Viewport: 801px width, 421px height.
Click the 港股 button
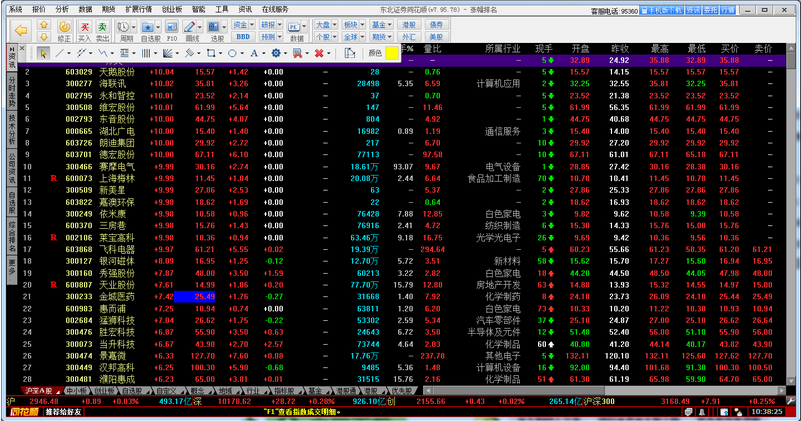[x=409, y=25]
